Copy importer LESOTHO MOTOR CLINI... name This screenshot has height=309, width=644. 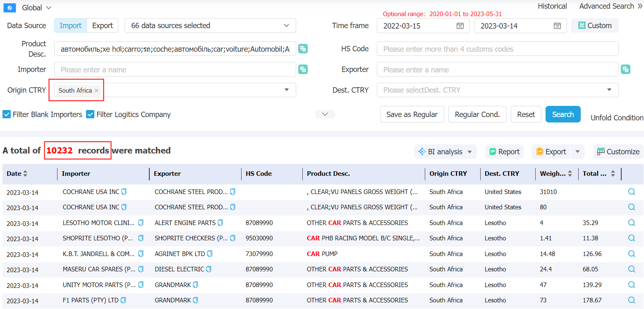141,223
